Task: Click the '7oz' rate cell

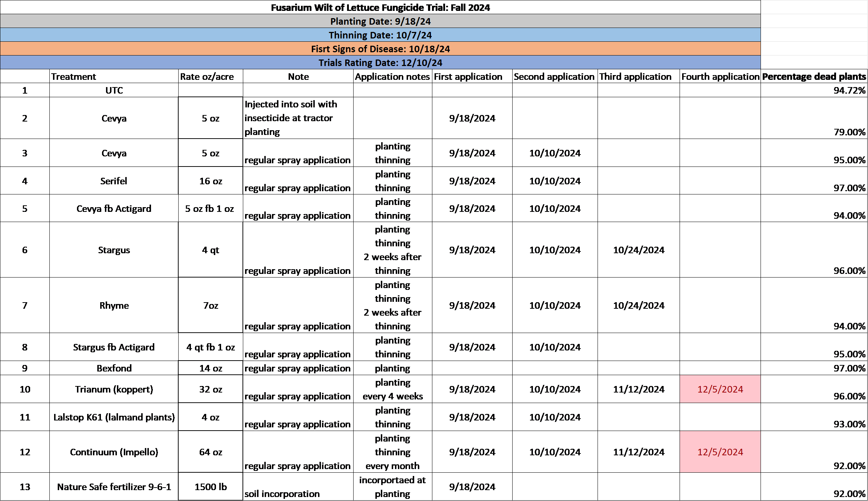Action: click(x=211, y=305)
